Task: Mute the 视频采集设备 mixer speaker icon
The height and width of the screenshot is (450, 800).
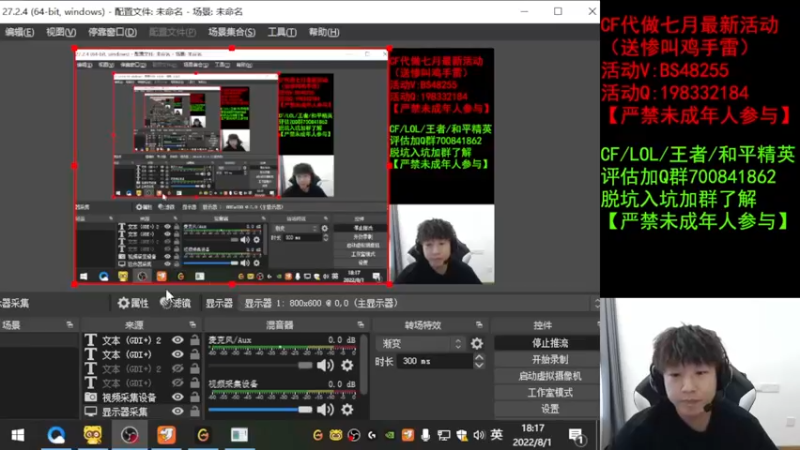Action: pyautogui.click(x=325, y=409)
